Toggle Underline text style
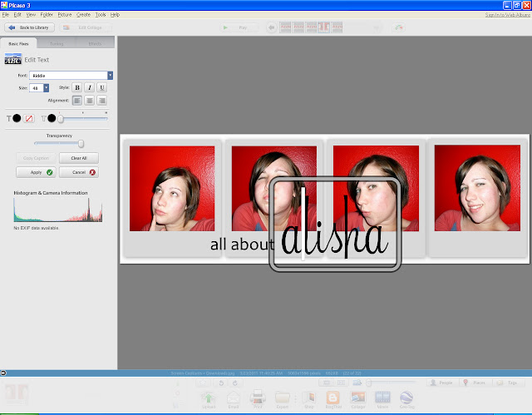532x415 pixels. 101,87
